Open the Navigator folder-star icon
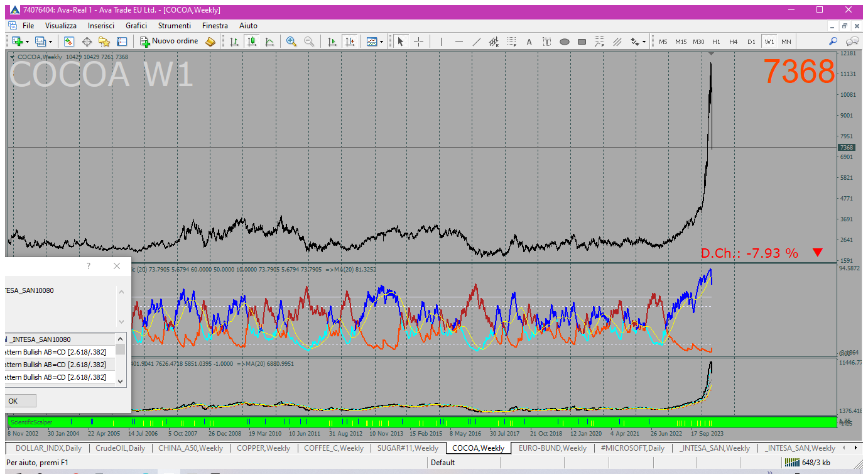The width and height of the screenshot is (868, 474). coord(104,41)
